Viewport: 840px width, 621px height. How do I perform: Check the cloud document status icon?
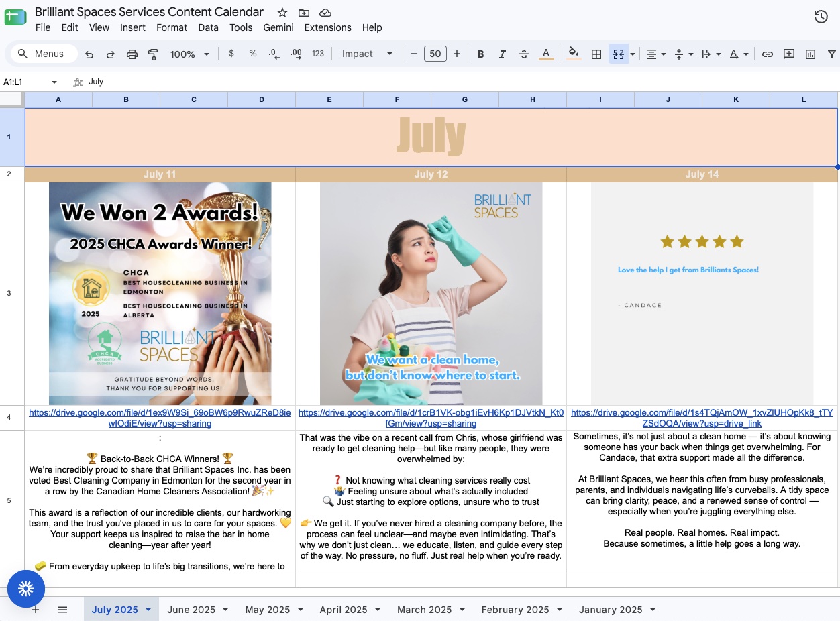(325, 13)
